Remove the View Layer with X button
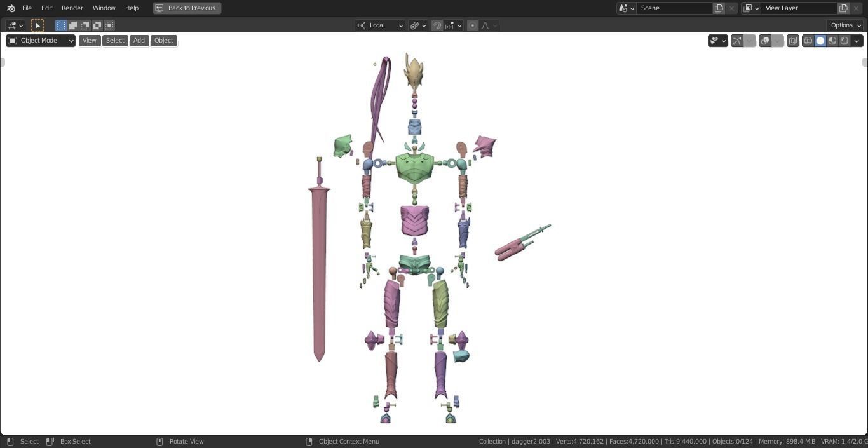 point(857,8)
